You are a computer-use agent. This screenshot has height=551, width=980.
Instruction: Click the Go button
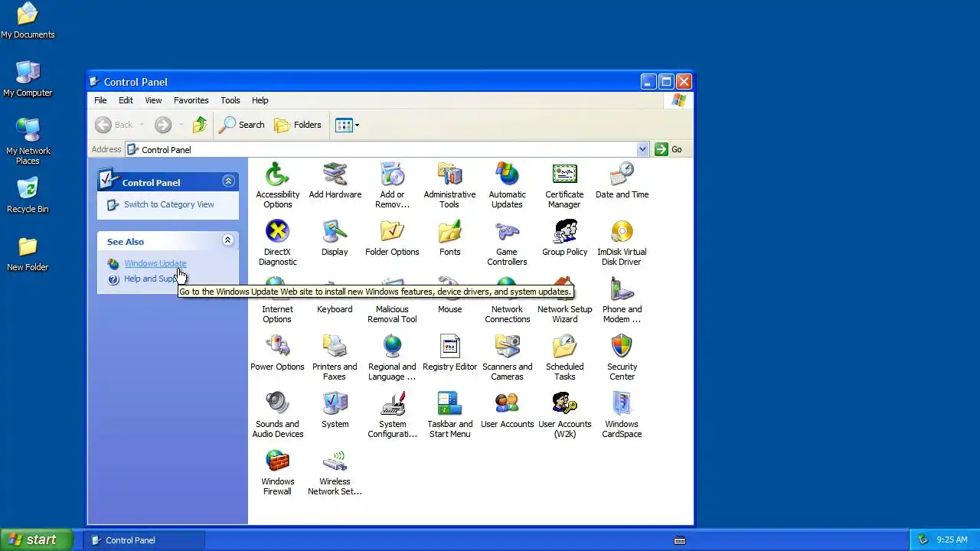click(668, 149)
